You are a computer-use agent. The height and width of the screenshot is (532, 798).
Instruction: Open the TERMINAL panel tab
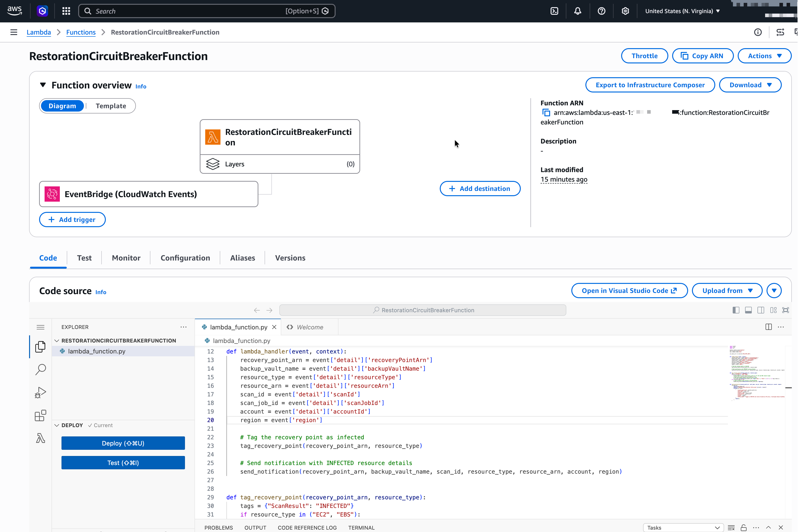click(x=361, y=527)
